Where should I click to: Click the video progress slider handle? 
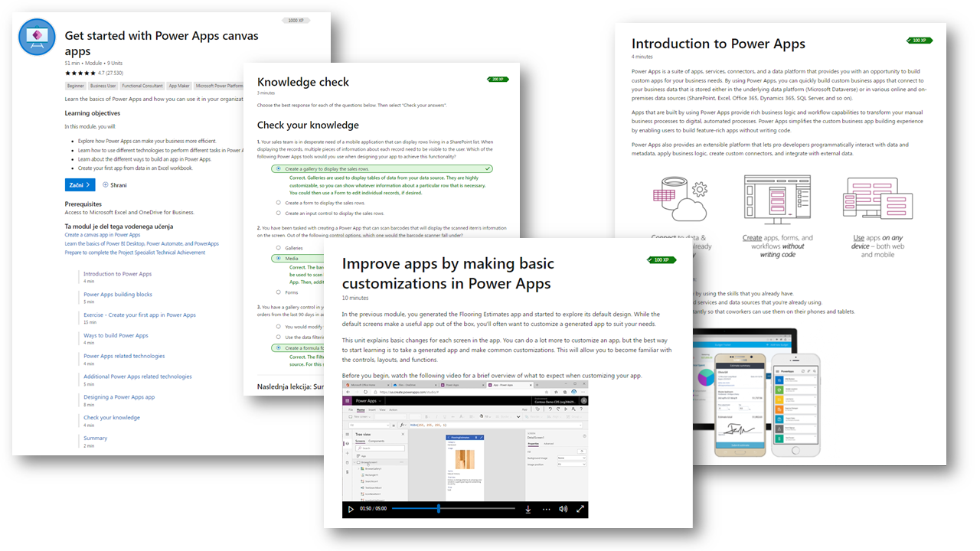click(439, 509)
